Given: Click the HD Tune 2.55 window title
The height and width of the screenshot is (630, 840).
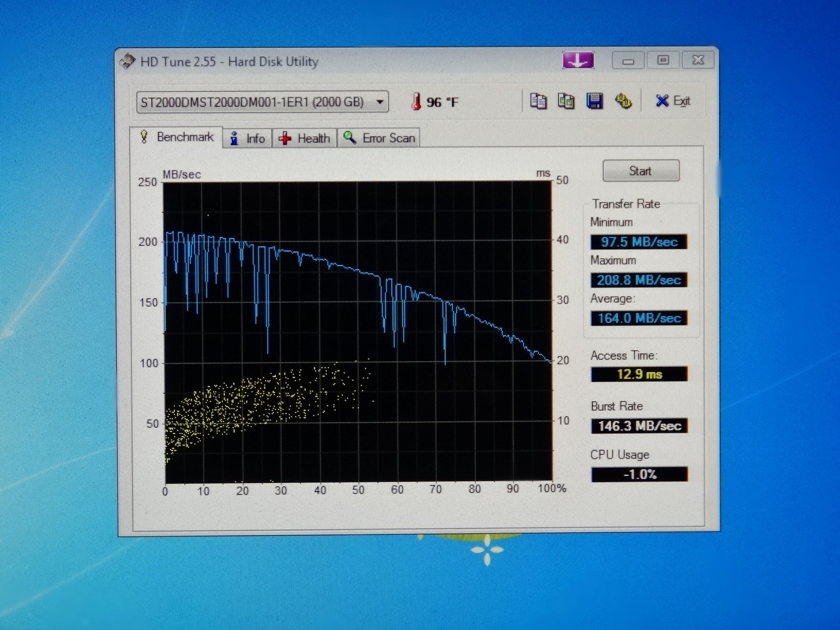Looking at the screenshot, I should [x=229, y=62].
